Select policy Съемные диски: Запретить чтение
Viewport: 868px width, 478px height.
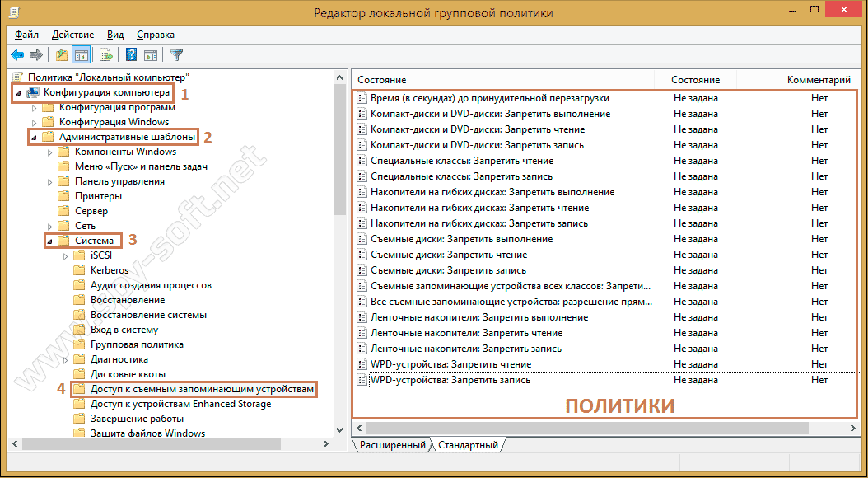coord(448,255)
